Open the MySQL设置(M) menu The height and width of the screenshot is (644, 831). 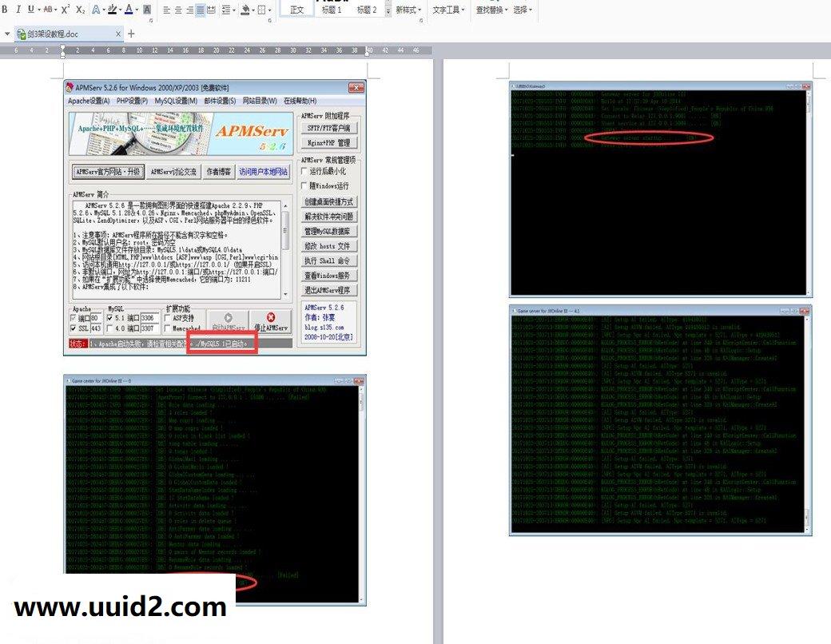coord(176,101)
